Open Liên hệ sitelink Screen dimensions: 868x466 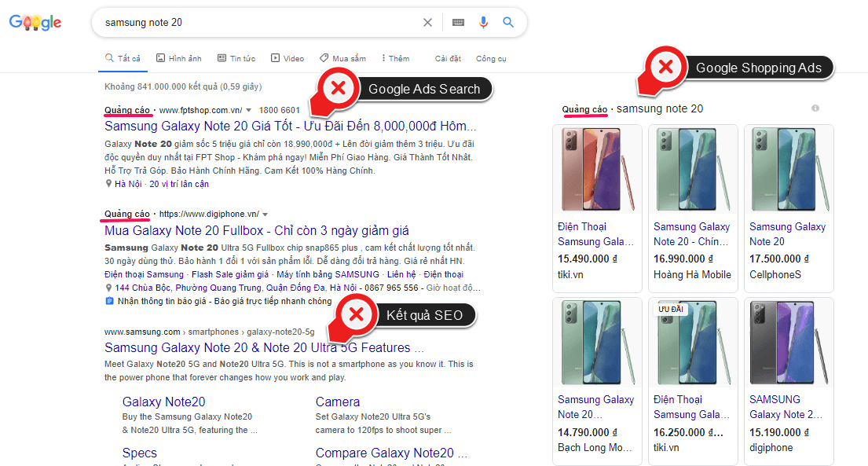[x=401, y=274]
